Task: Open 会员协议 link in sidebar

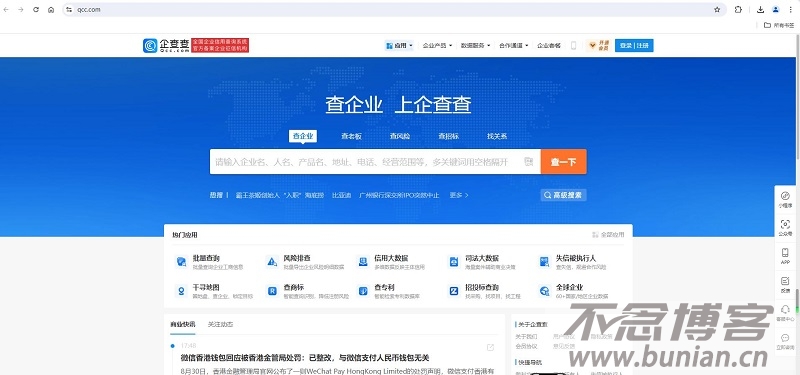Action: click(x=526, y=346)
